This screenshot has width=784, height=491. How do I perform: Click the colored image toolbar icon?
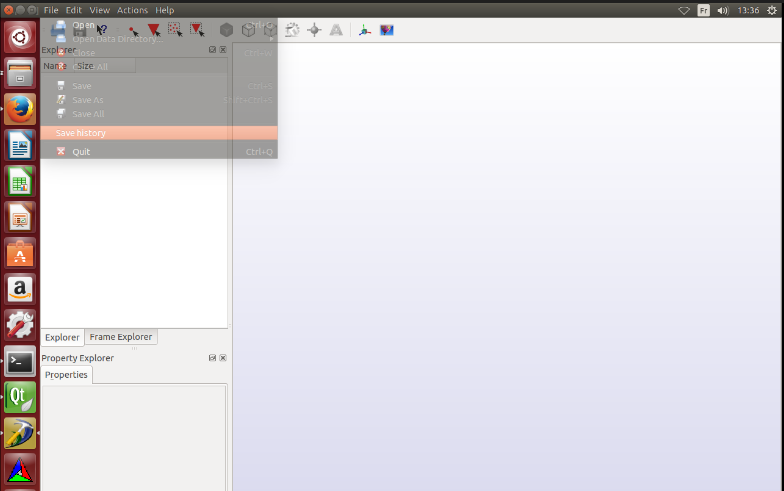(387, 30)
